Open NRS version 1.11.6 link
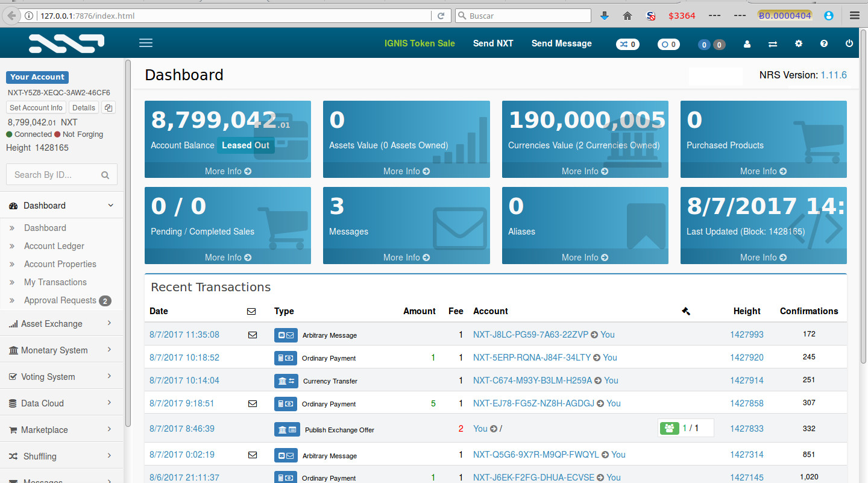Viewport: 868px width, 483px height. (x=834, y=75)
